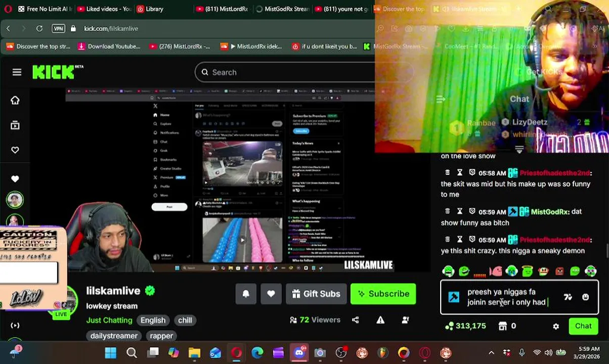Timeout MistGodRx using the hourglass icon
The image size is (609, 364).
click(x=459, y=211)
